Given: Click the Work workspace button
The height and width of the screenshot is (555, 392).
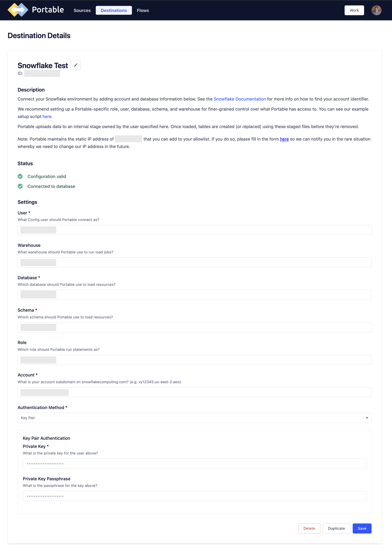Looking at the screenshot, I should click(354, 10).
